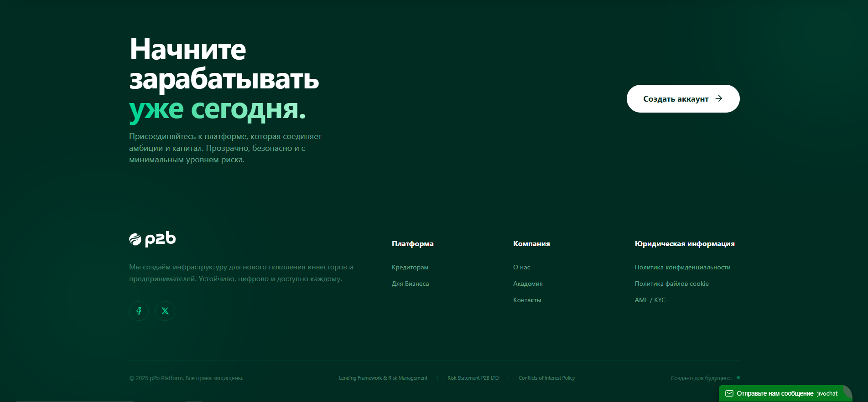The image size is (868, 402).
Task: Click the Создано для будущего text
Action: point(701,378)
